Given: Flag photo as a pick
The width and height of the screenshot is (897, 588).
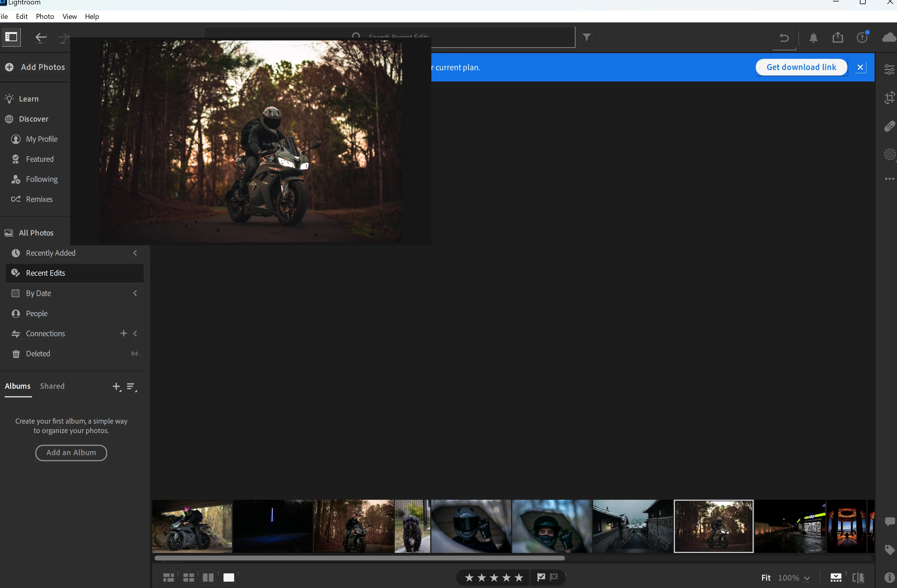Looking at the screenshot, I should pyautogui.click(x=541, y=577).
